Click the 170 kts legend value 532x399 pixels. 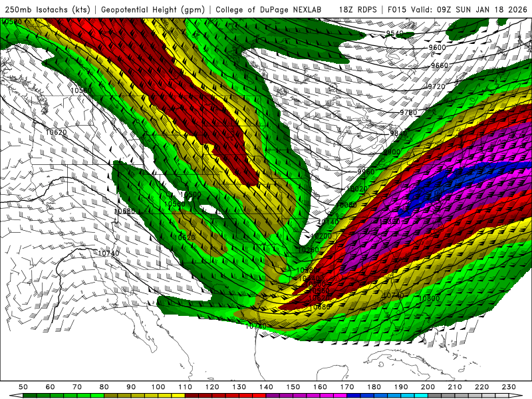click(x=346, y=387)
